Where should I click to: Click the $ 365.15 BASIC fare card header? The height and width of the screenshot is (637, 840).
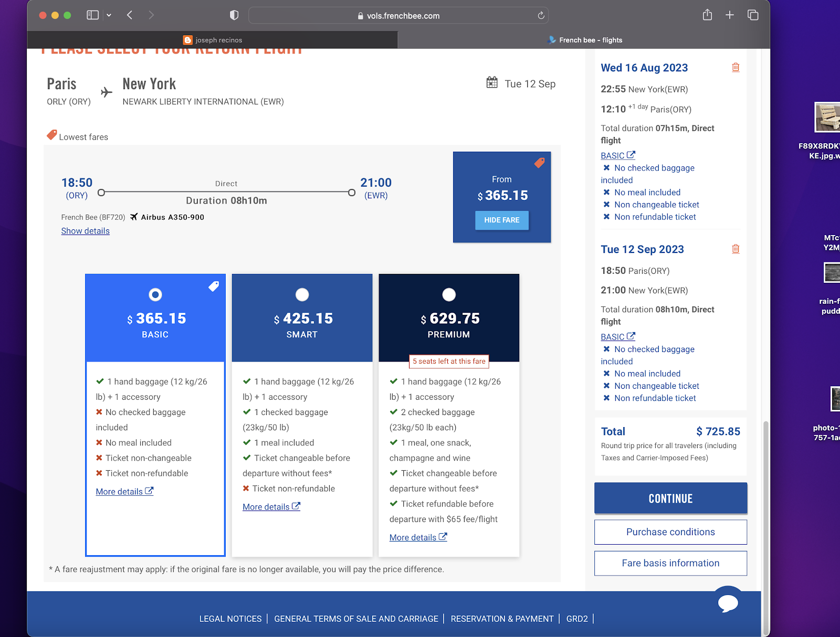[x=155, y=318]
